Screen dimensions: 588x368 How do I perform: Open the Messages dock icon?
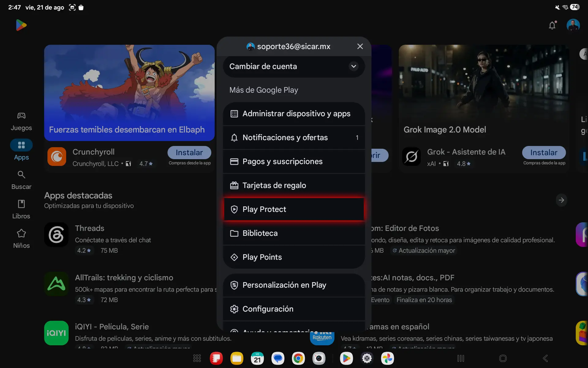coord(278,358)
